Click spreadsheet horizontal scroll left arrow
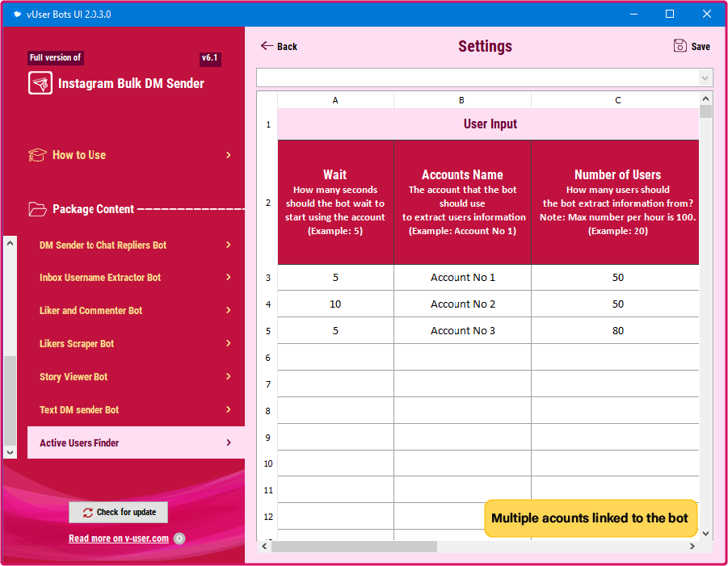 click(x=264, y=547)
